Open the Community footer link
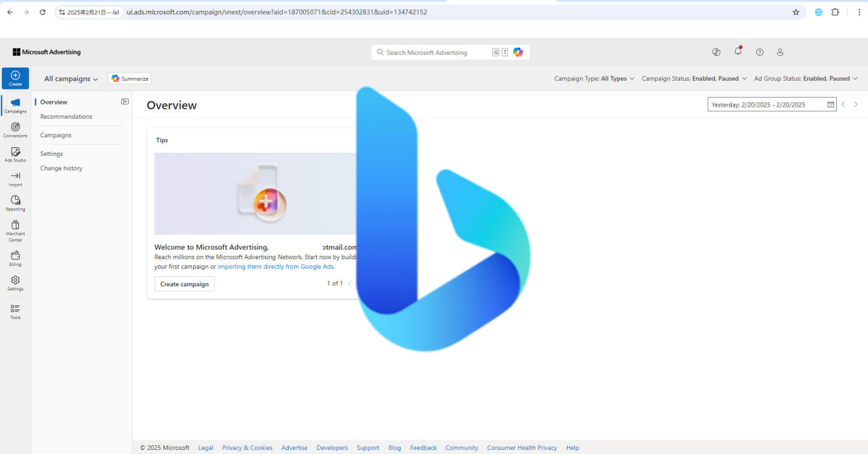 [462, 448]
